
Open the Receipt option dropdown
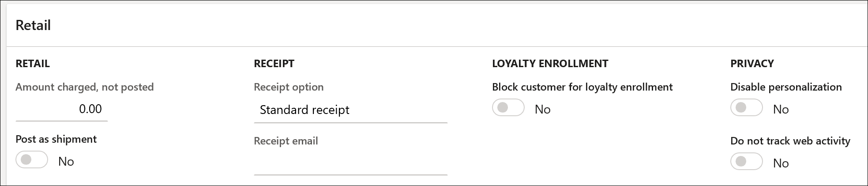[350, 110]
